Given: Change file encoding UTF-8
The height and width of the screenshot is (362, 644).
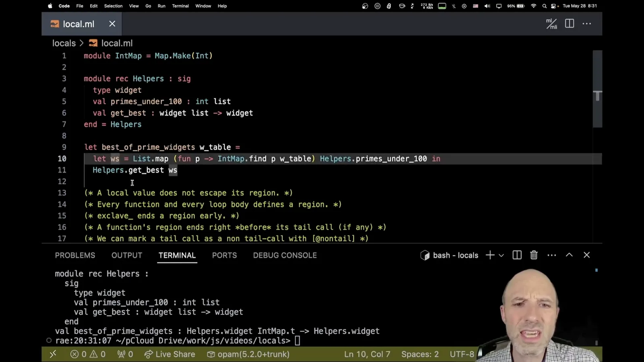Looking at the screenshot, I should point(462,354).
